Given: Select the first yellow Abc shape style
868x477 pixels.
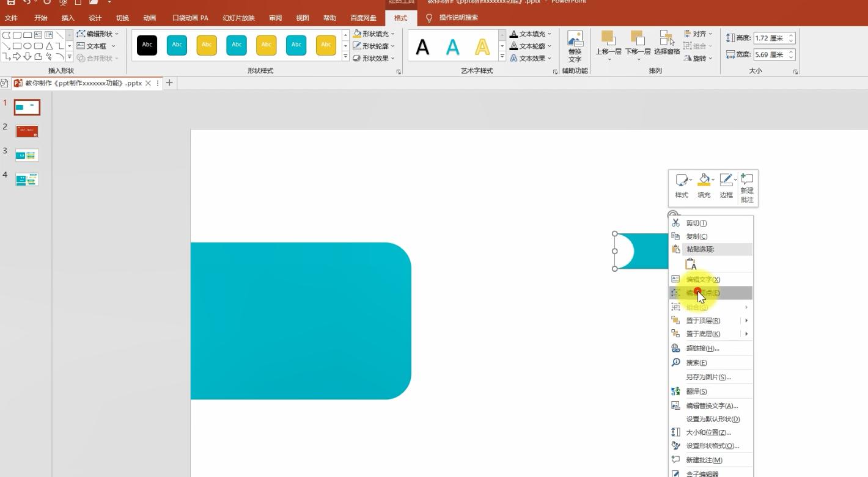Looking at the screenshot, I should pos(207,45).
